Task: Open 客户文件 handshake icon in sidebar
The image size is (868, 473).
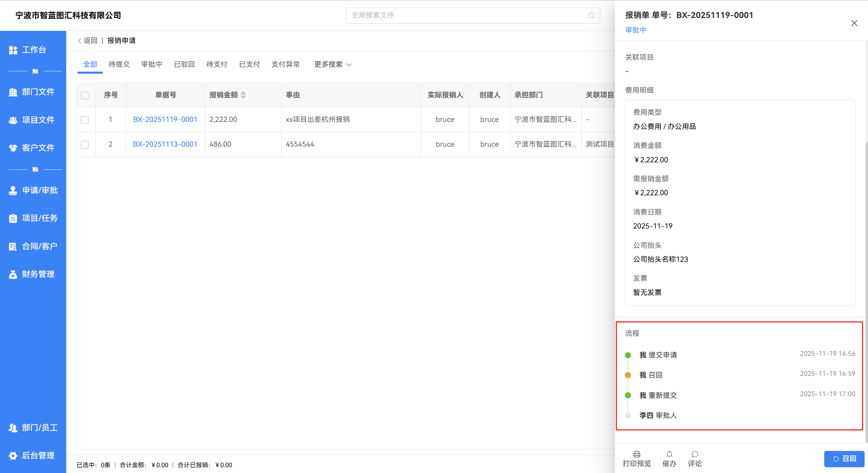Action: pos(13,148)
